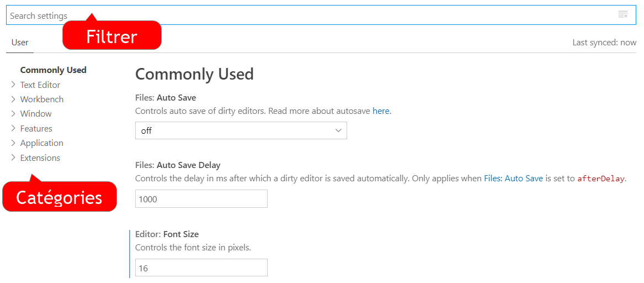Expand the Extensions category chevron
The height and width of the screenshot is (283, 644).
[13, 158]
